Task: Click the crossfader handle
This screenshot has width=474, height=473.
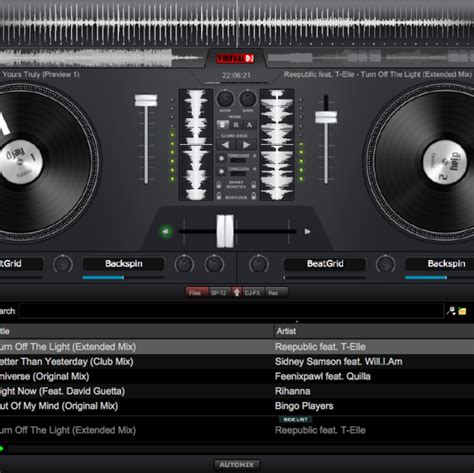Action: click(225, 231)
